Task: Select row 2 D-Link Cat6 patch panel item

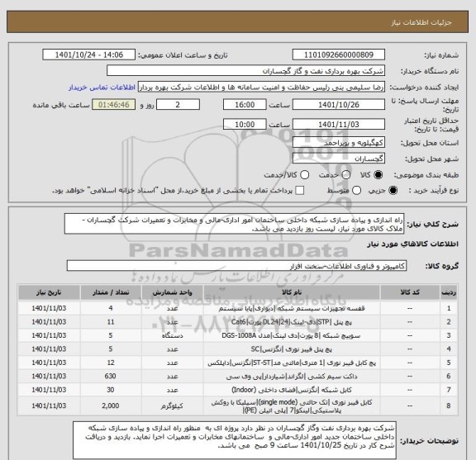Action: 237,322
